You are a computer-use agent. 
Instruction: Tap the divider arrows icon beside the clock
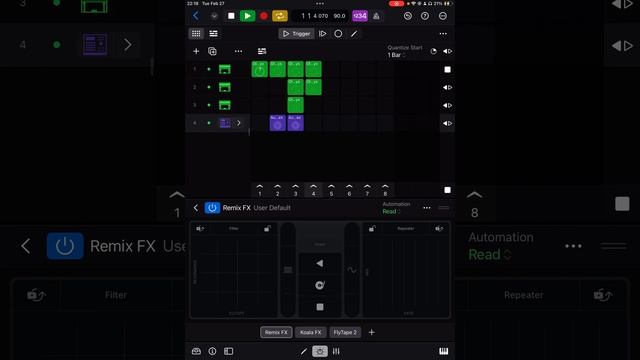pos(447,51)
